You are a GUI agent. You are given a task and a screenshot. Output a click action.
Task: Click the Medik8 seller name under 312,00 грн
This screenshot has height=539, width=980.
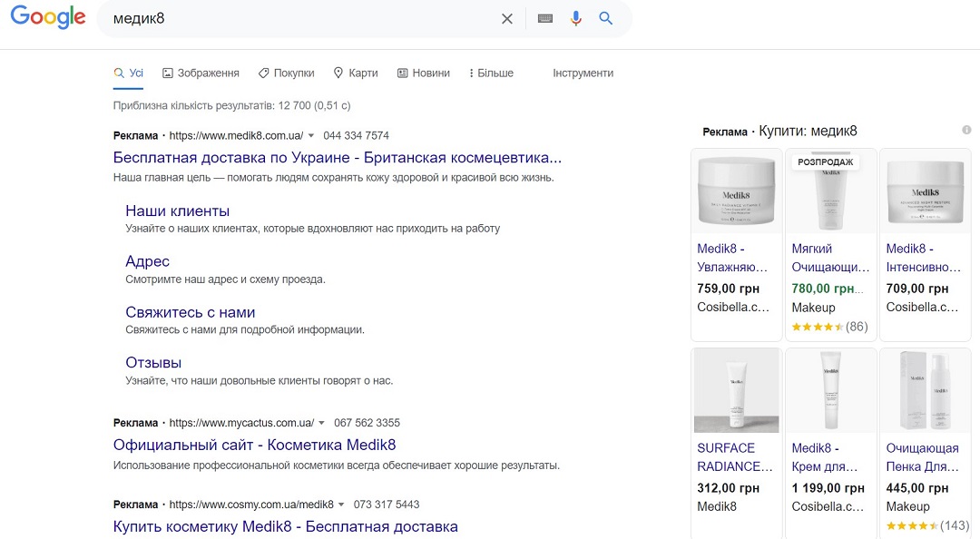(x=717, y=507)
